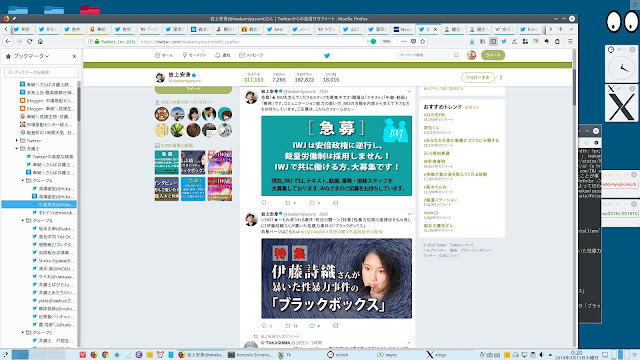Open the downloads arrow in Firefox toolbar

472,41
